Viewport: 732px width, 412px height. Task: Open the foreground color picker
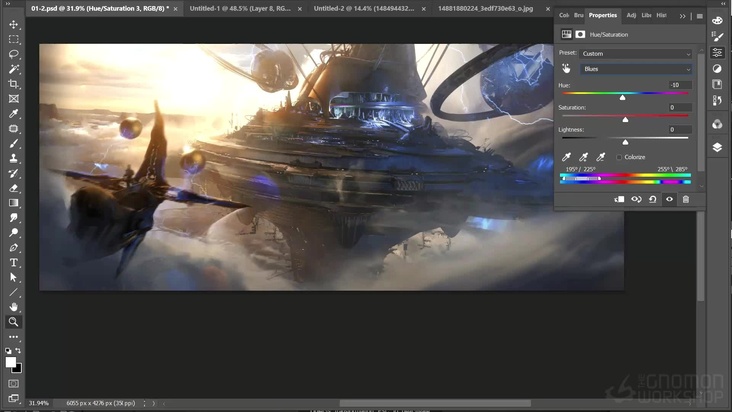[10, 362]
